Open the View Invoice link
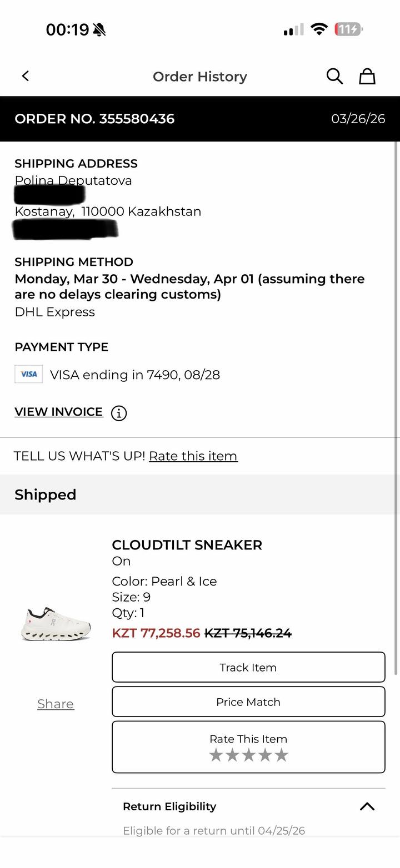 [59, 412]
